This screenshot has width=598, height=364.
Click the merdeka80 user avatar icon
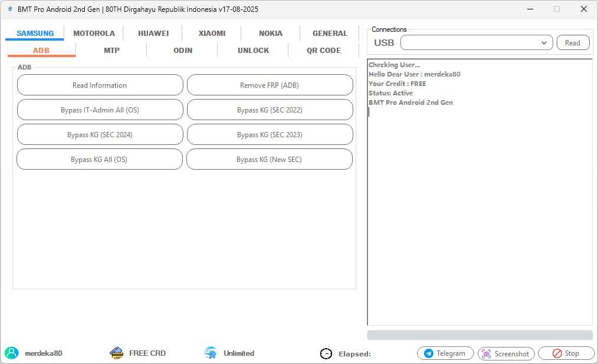point(11,353)
